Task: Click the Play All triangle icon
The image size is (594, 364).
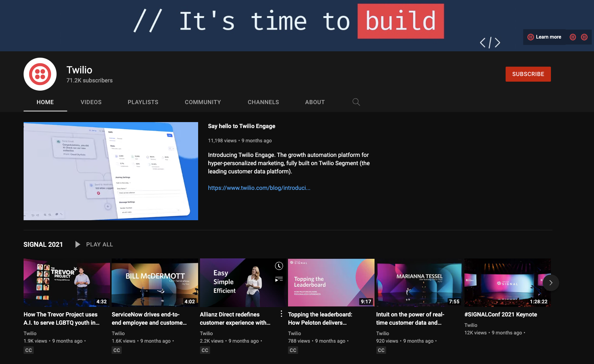Action: [78, 244]
